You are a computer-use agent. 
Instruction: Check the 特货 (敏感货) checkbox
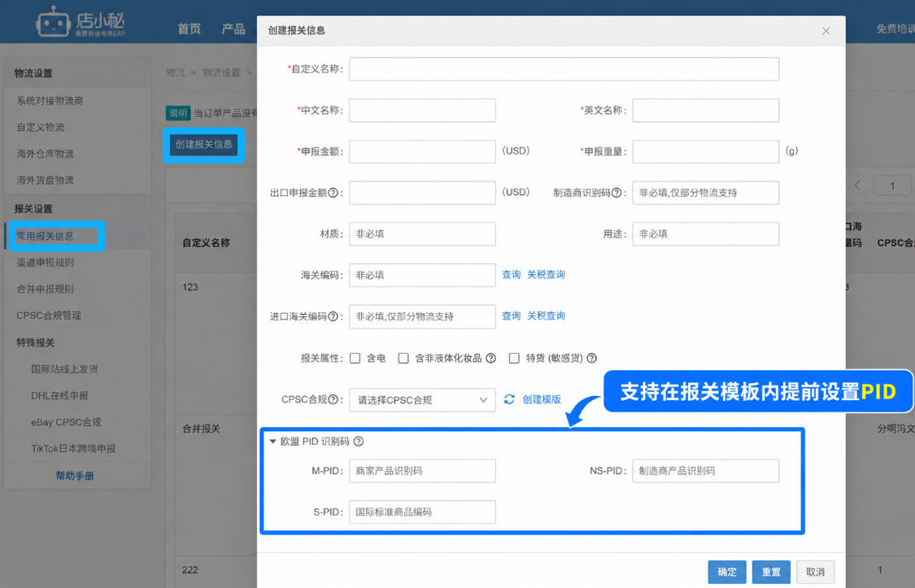514,358
